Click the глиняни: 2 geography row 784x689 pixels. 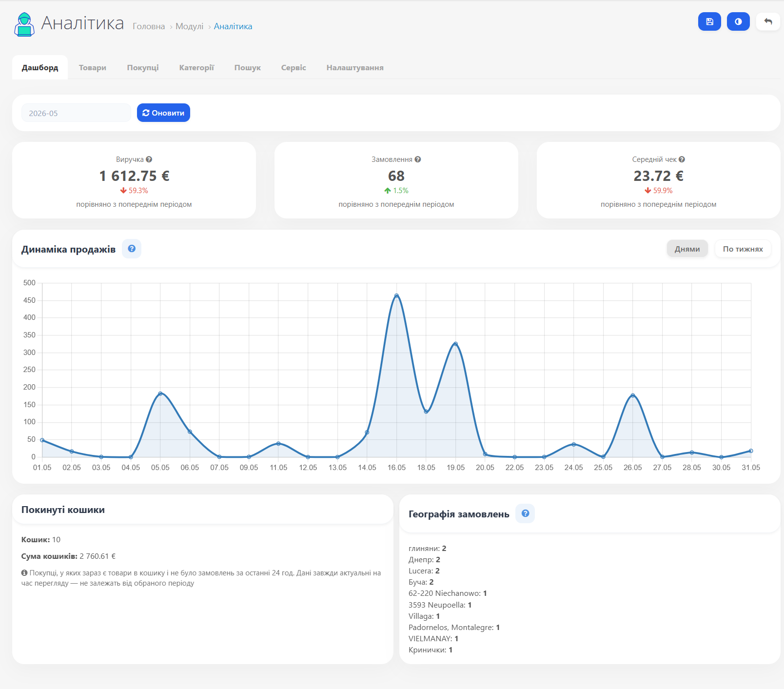pos(428,548)
